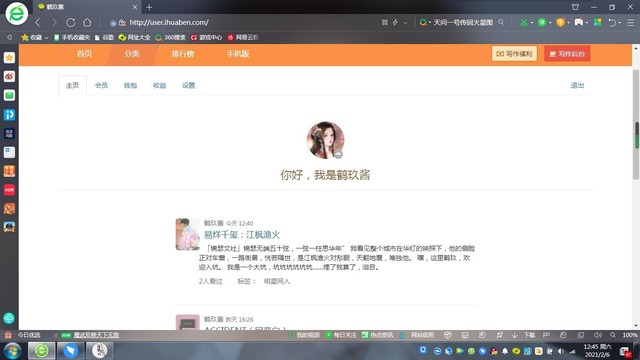Reload the page with the refresh icon

pos(71,22)
